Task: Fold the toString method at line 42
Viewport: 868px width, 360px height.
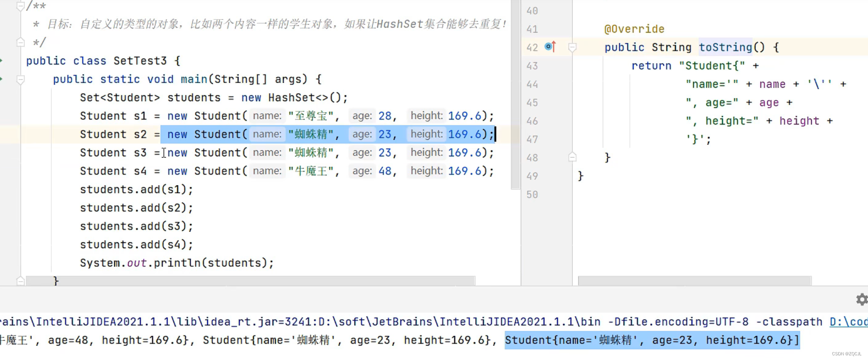Action: pyautogui.click(x=572, y=47)
